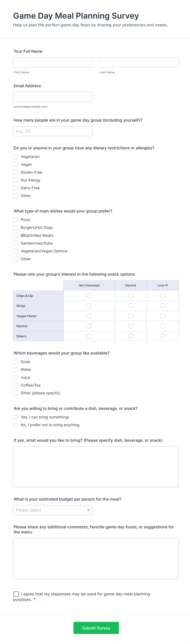Check the Vegetarian dietary restriction box
The width and height of the screenshot is (190, 644).
click(16, 157)
